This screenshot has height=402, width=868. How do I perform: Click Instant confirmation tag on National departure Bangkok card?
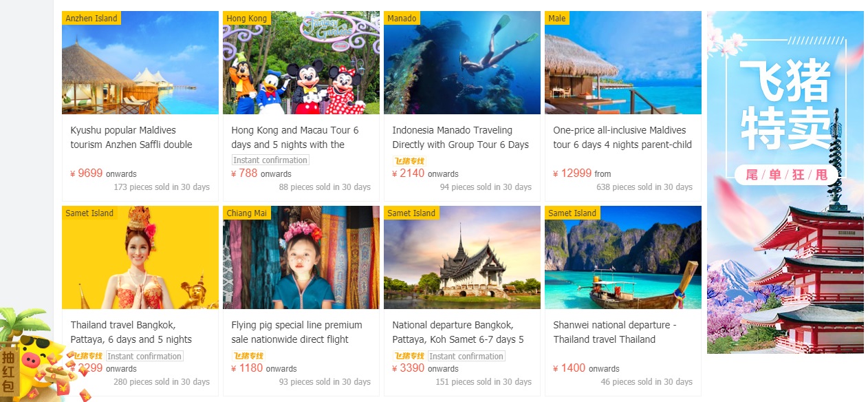click(x=466, y=356)
